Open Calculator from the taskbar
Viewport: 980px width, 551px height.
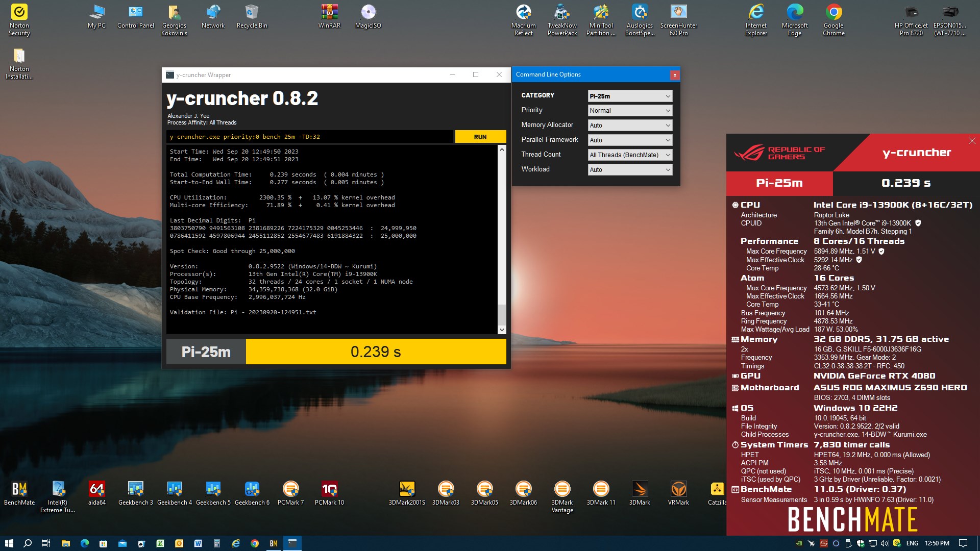pyautogui.click(x=216, y=543)
